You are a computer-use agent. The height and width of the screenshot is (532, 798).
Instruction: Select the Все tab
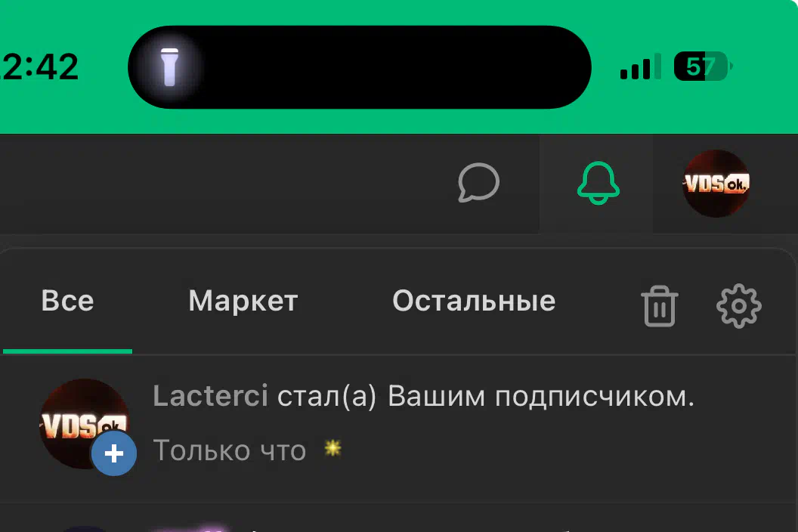[68, 301]
